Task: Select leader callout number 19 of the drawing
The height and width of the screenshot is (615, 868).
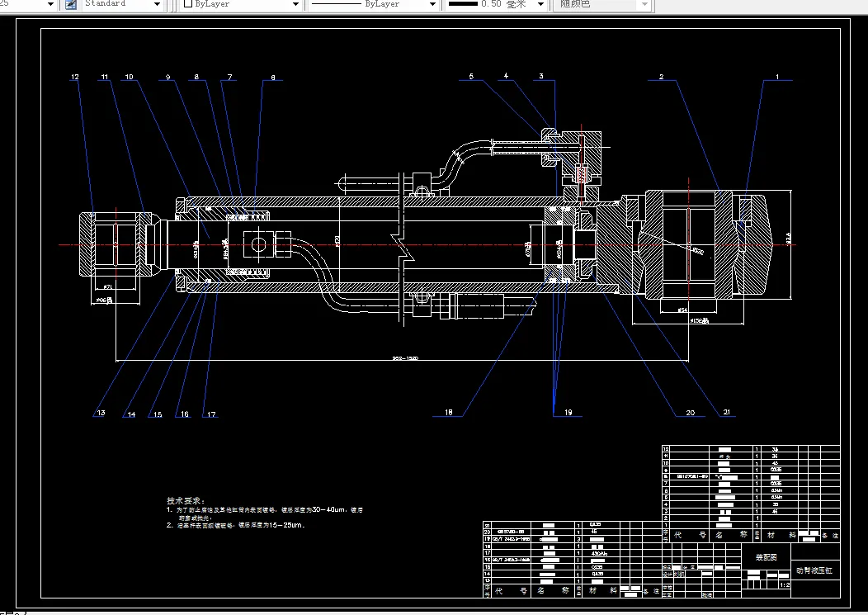Action: [x=568, y=412]
